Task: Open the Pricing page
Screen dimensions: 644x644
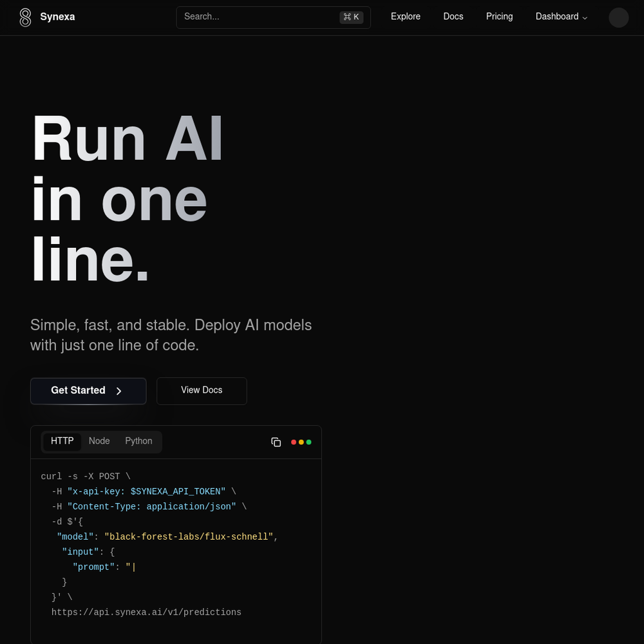Action: [499, 17]
